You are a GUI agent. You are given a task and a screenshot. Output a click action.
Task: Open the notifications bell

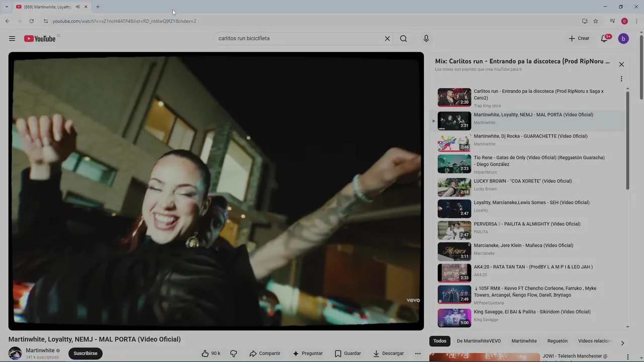click(x=605, y=39)
